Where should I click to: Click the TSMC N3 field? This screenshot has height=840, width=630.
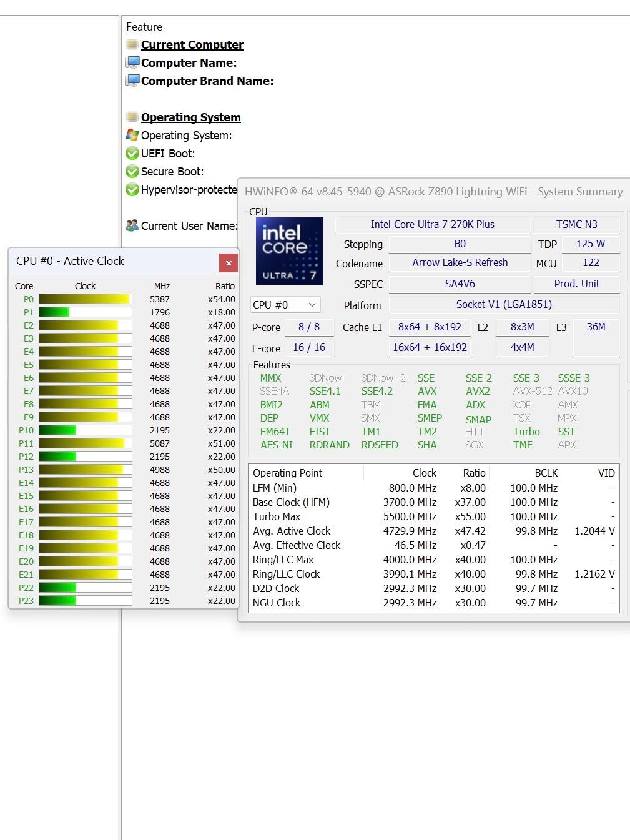coord(577,225)
